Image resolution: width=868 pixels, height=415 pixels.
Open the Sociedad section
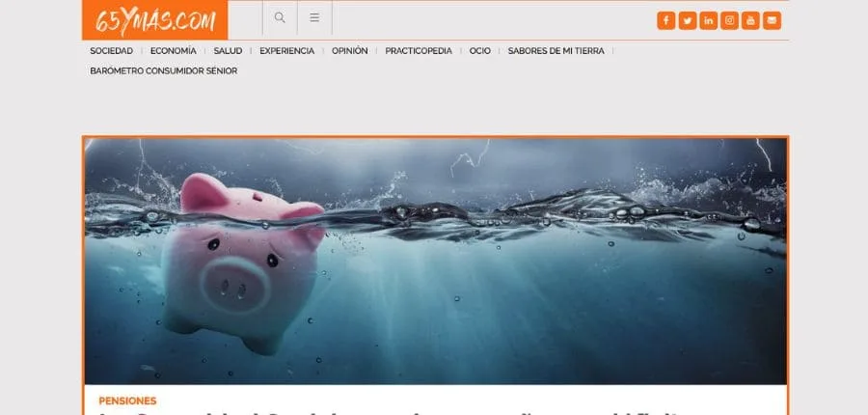pyautogui.click(x=111, y=51)
